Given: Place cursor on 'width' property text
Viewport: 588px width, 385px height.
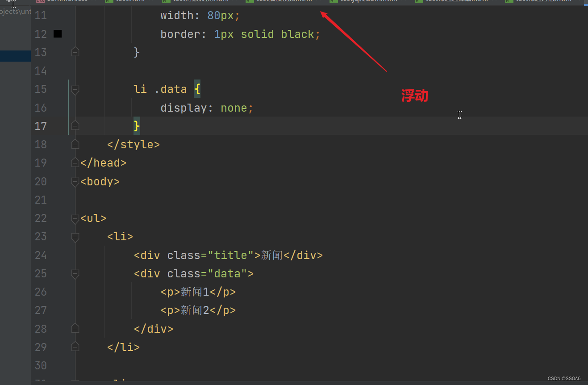Looking at the screenshot, I should point(177,16).
